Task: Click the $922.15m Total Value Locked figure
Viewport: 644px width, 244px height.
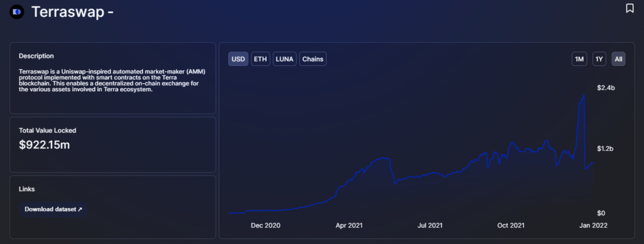Action: [x=45, y=145]
